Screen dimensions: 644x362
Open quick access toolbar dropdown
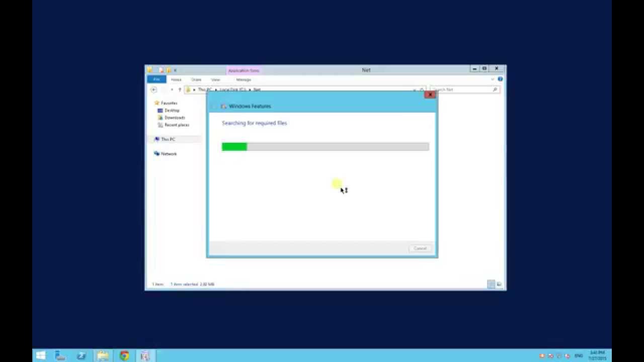175,70
